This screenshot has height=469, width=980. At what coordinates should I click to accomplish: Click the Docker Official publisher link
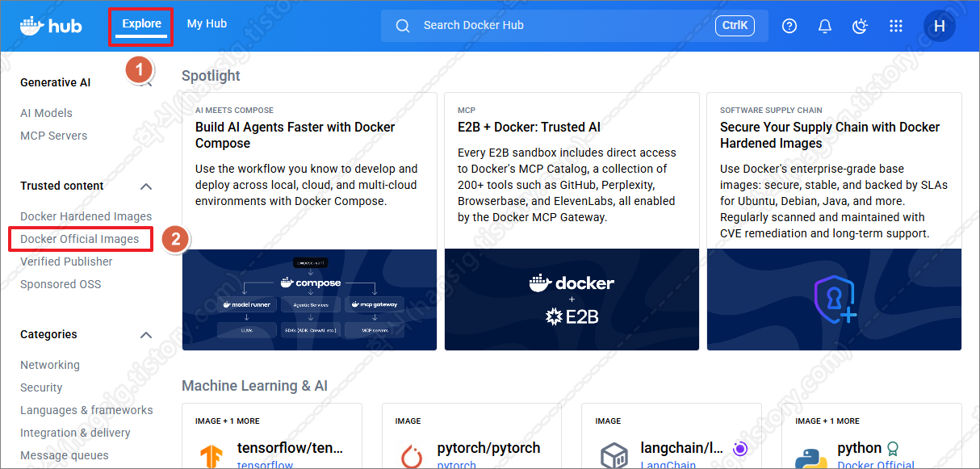[877, 466]
